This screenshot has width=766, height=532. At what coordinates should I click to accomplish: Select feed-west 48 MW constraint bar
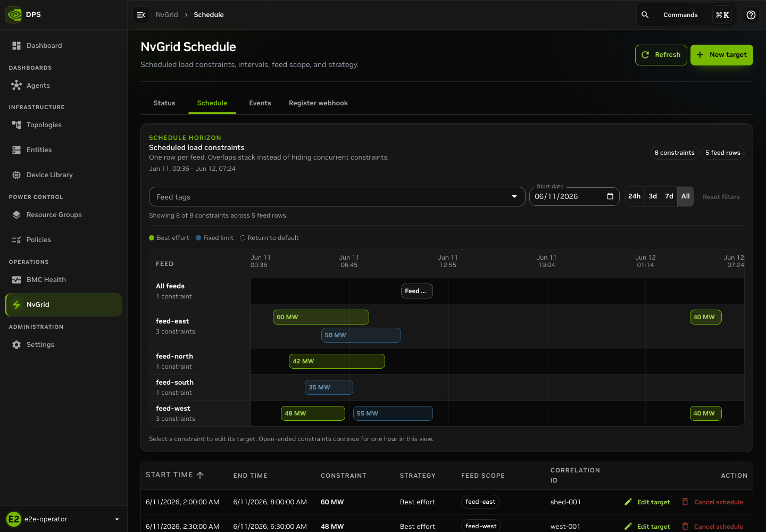point(313,413)
